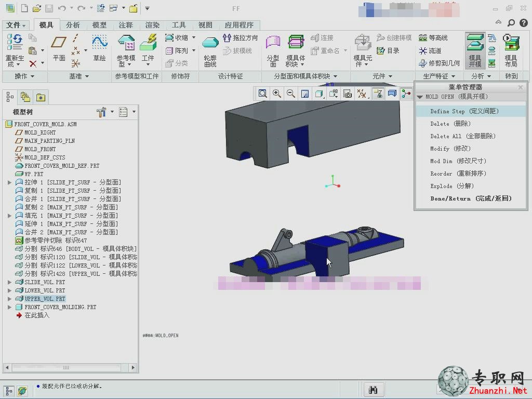Click the Regenerate (重新生成) icon
Viewport: 532px width, 399px height.
[x=15, y=43]
